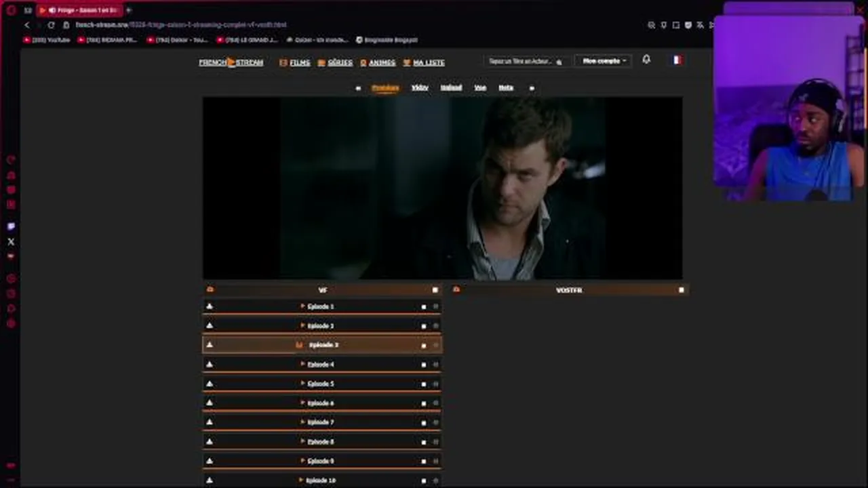The width and height of the screenshot is (868, 488).
Task: Click the download icon for Episode 9
Action: point(210,461)
